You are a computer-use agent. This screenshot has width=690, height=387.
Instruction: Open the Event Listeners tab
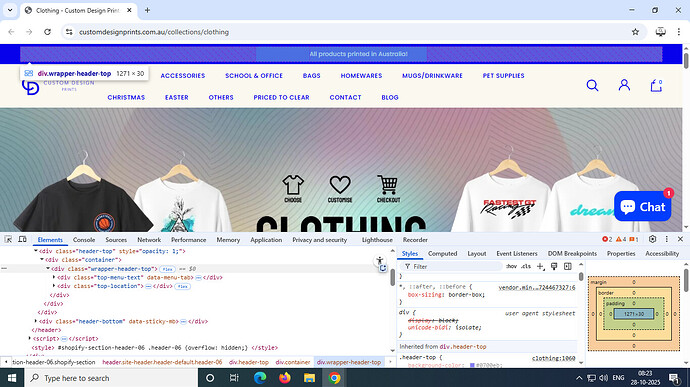[517, 254]
